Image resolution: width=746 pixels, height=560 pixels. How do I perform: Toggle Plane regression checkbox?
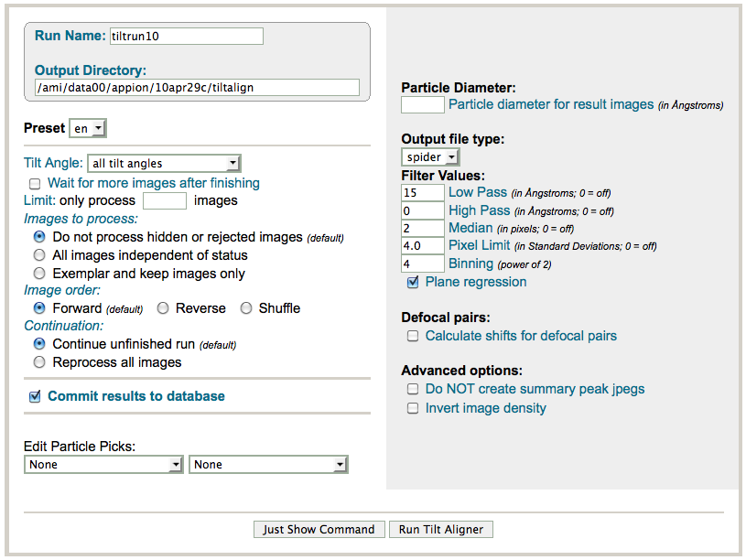pos(413,282)
